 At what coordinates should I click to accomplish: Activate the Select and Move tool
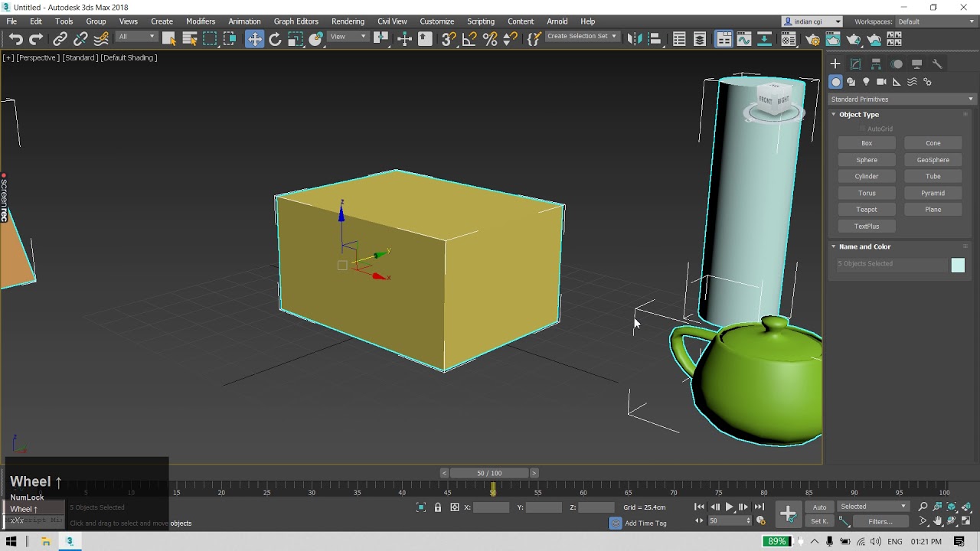pyautogui.click(x=254, y=39)
